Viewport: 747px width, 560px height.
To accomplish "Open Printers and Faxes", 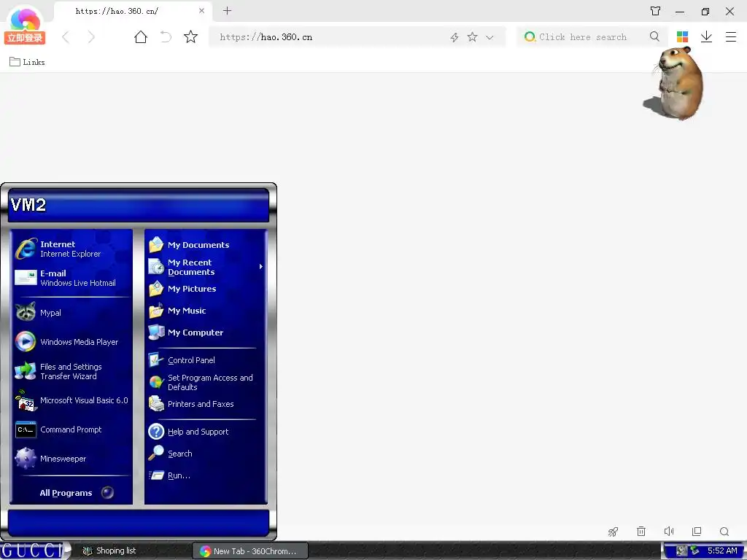I will coord(206,404).
